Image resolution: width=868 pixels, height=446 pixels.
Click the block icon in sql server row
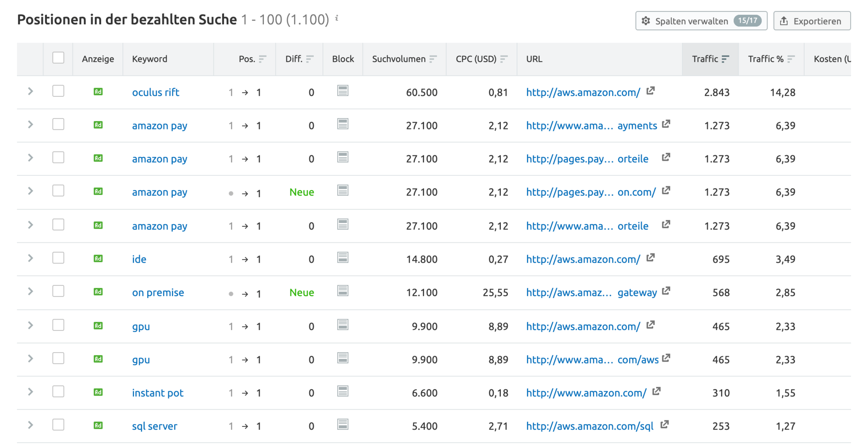343,424
